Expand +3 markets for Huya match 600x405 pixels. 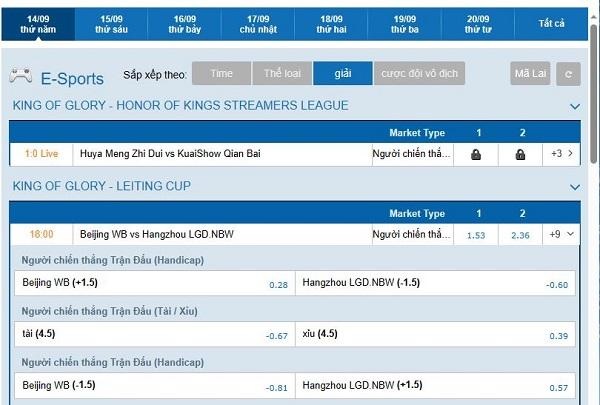pyautogui.click(x=562, y=154)
